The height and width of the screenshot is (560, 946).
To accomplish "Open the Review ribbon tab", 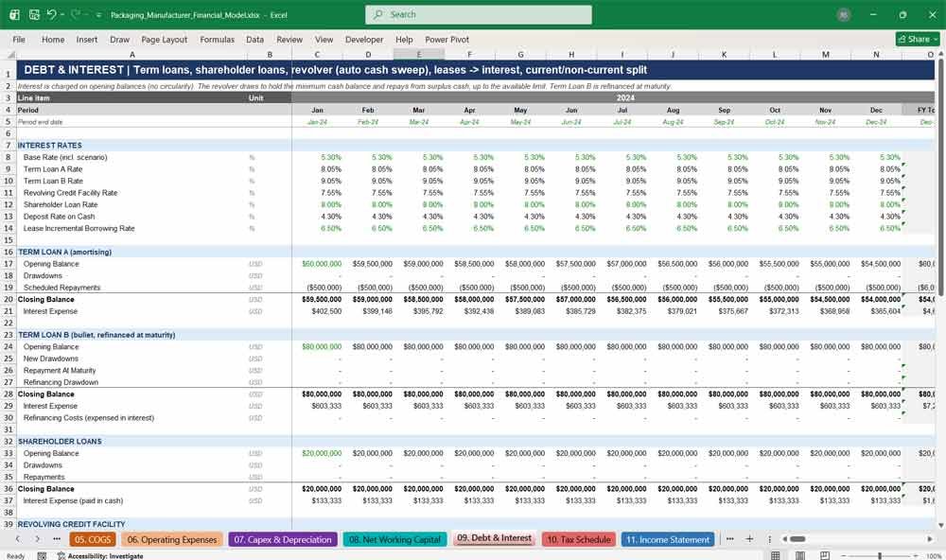I will coord(289,39).
